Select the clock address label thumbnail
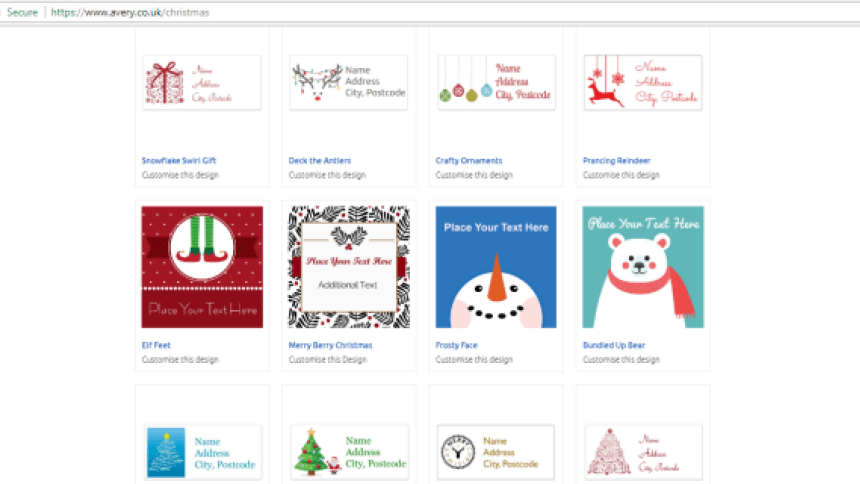860x484 pixels. coord(496,452)
